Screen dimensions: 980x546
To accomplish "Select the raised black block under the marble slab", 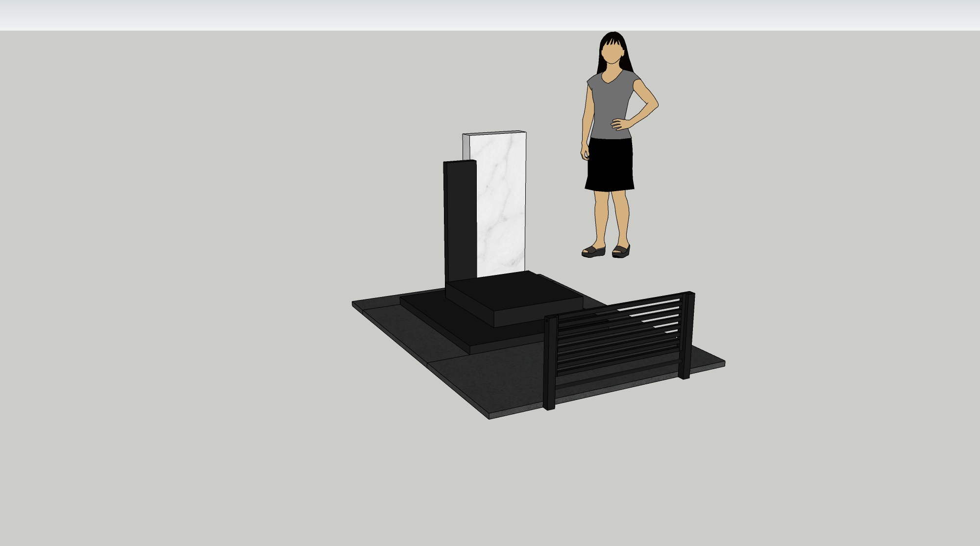I will pos(514,298).
